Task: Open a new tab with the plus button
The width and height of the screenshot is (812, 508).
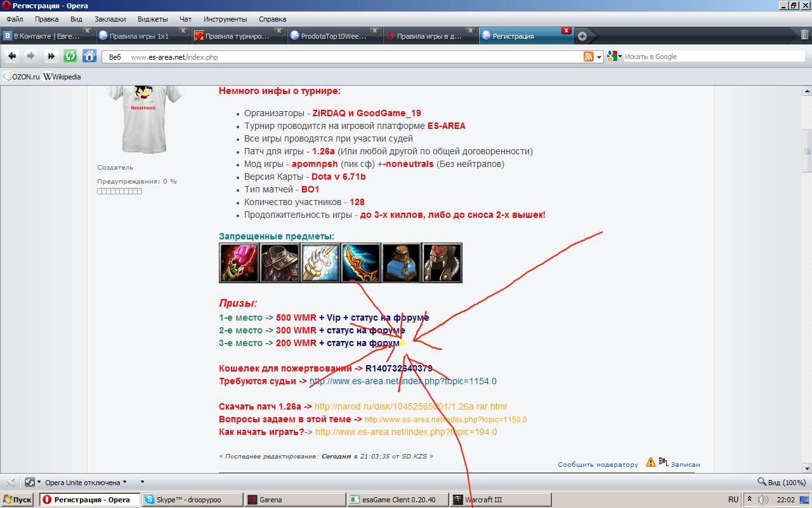Action: (582, 36)
